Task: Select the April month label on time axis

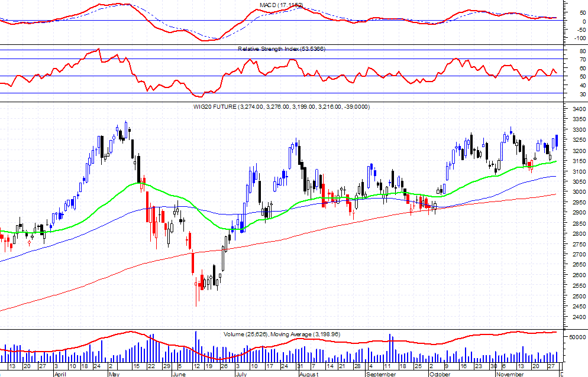Action: click(x=60, y=374)
